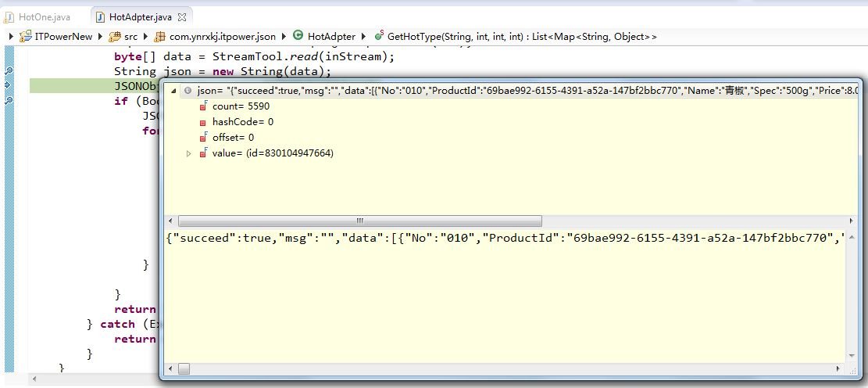Click the value field icon

203,153
